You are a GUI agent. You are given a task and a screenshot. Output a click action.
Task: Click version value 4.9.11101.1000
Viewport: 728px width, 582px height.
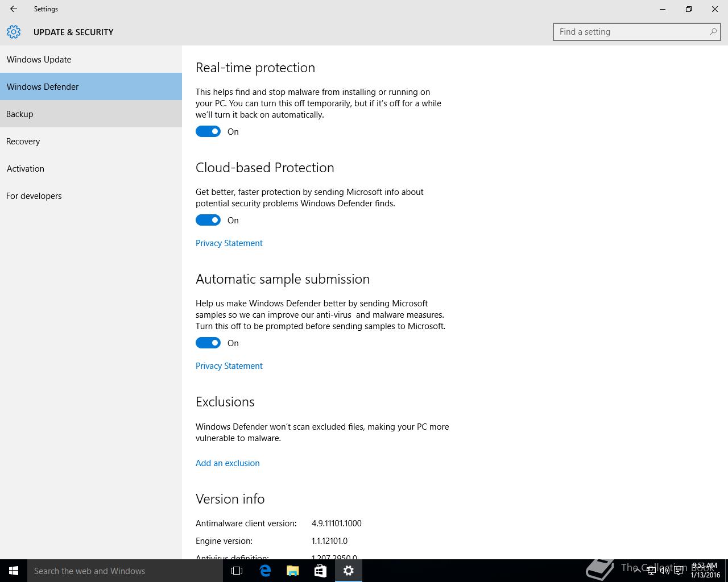(x=337, y=523)
